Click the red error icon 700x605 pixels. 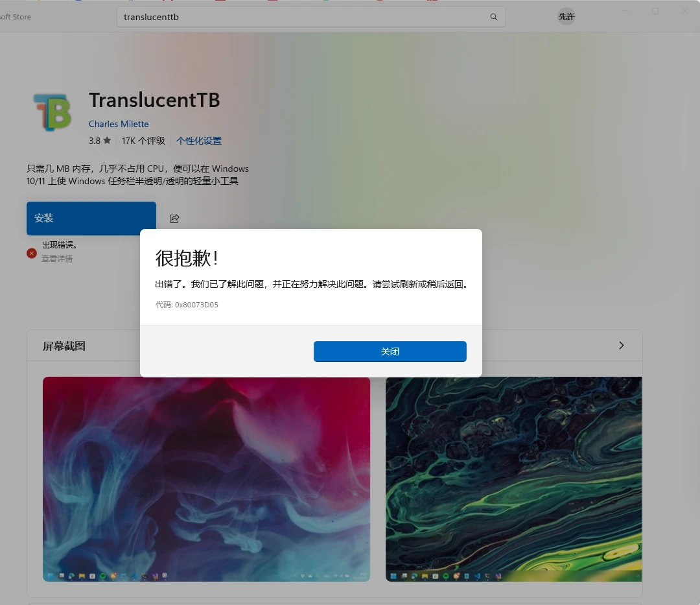[x=32, y=254]
